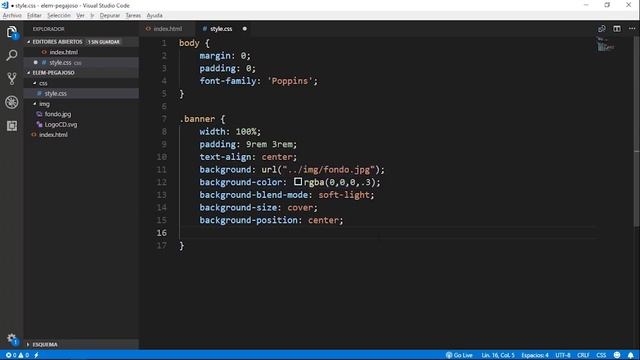
Task: Open Ver menu
Action: [x=80, y=16]
